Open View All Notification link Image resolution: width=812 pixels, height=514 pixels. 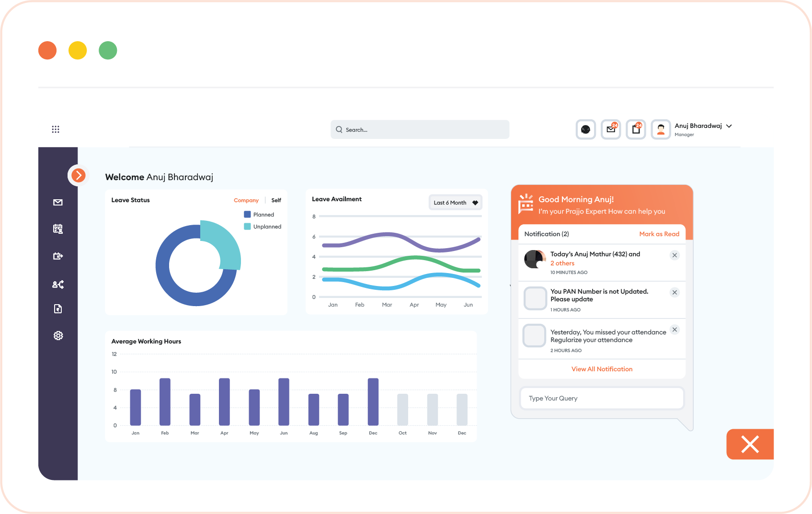coord(602,369)
